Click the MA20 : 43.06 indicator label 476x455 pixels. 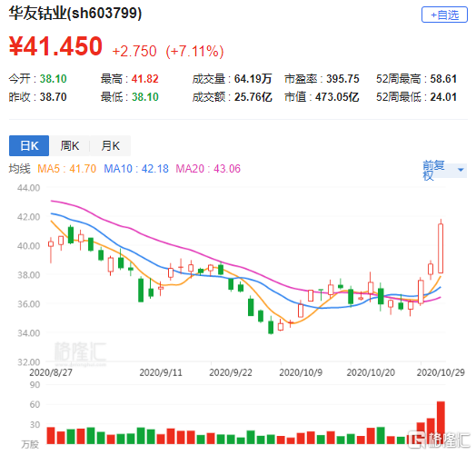tap(208, 168)
